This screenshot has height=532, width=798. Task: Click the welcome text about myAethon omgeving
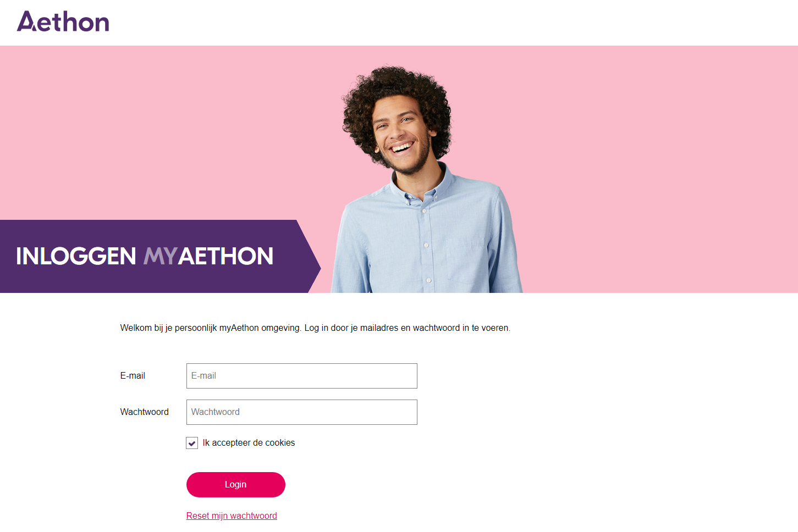click(315, 328)
